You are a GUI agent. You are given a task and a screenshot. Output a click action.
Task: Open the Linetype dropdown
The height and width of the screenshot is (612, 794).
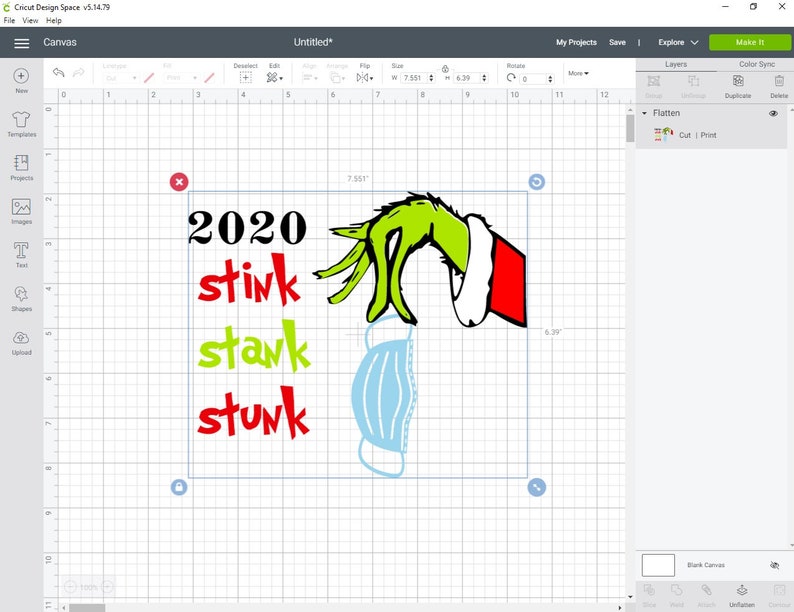click(x=121, y=78)
